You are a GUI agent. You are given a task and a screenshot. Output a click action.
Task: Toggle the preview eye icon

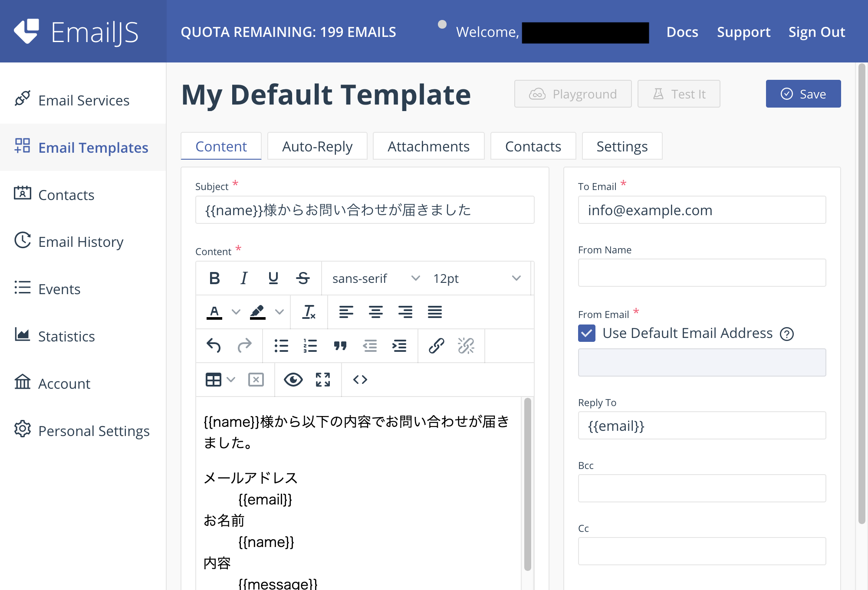pos(293,380)
